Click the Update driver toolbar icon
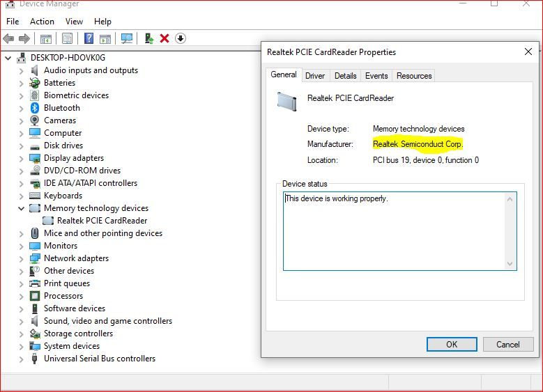Screen dimensions: 543x392 (x=149, y=38)
